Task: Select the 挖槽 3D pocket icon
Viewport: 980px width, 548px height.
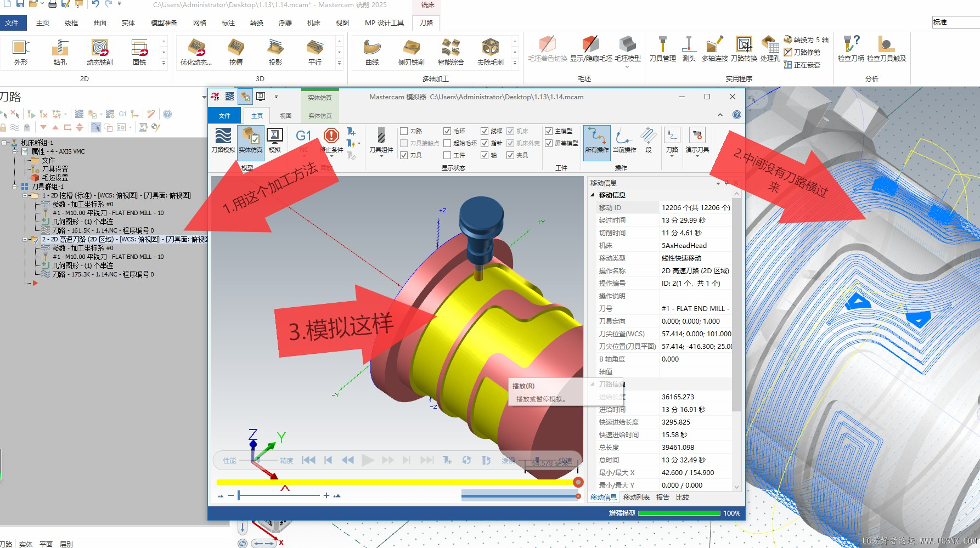Action: (236, 53)
